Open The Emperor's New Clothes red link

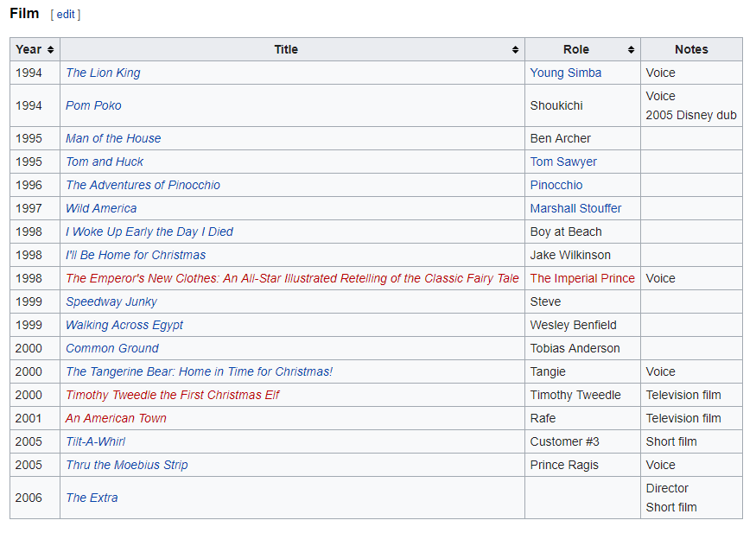292,278
